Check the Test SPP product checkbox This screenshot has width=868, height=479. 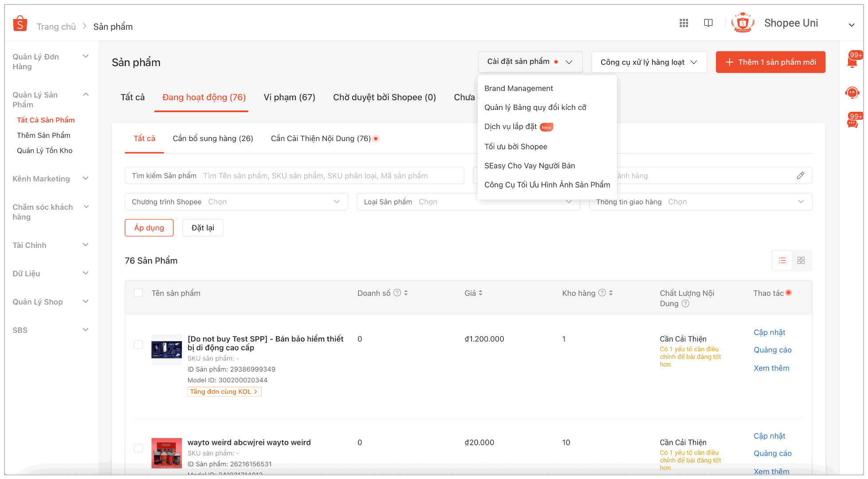(138, 345)
